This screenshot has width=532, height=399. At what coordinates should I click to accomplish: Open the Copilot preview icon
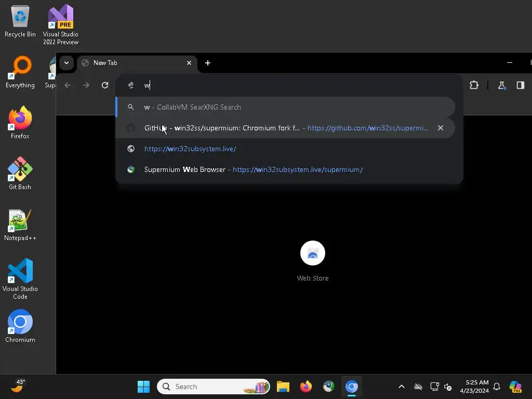[515, 387]
